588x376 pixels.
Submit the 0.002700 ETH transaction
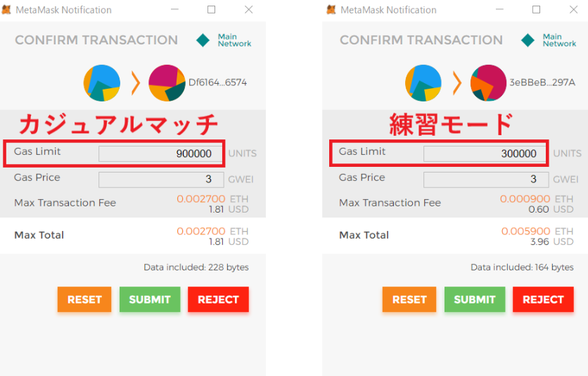[150, 299]
